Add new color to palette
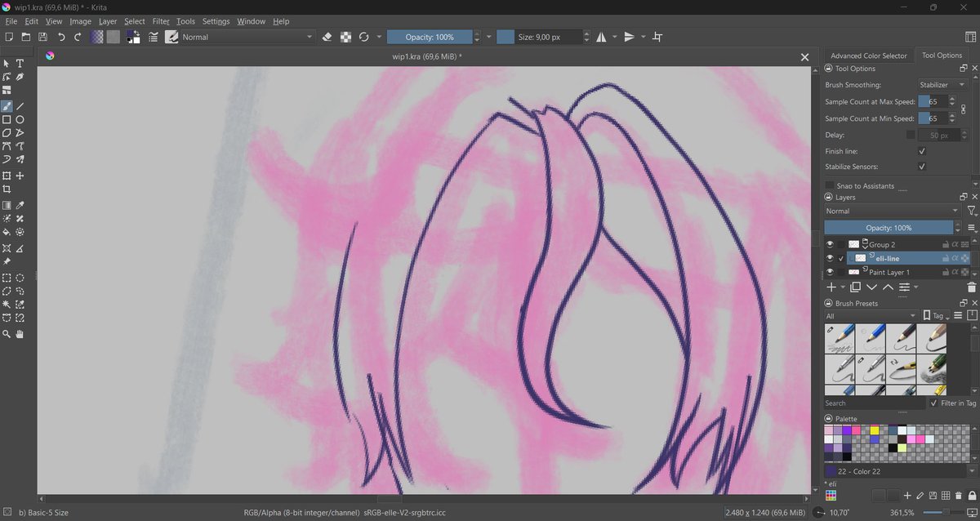Viewport: 980px width, 521px height. tap(908, 496)
